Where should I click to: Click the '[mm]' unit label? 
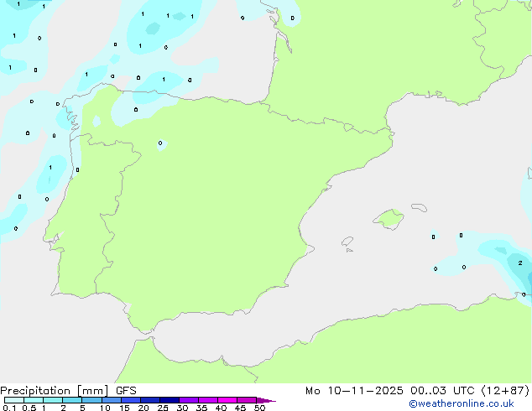coord(92,391)
